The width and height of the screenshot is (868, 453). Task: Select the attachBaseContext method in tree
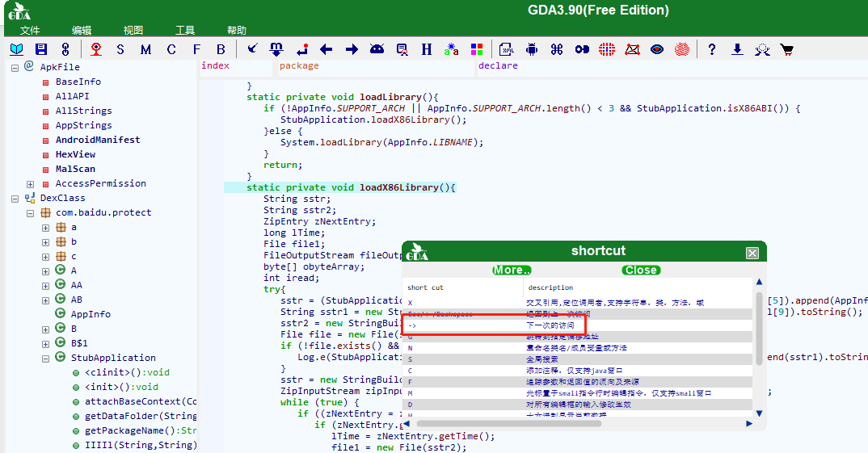click(x=141, y=401)
